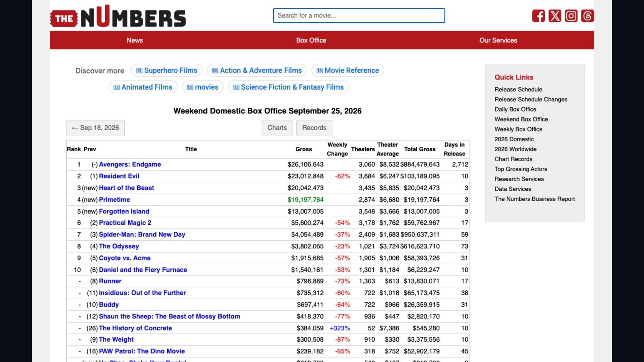644x362 pixels.
Task: Select the Movie Reference chip
Action: tap(348, 70)
